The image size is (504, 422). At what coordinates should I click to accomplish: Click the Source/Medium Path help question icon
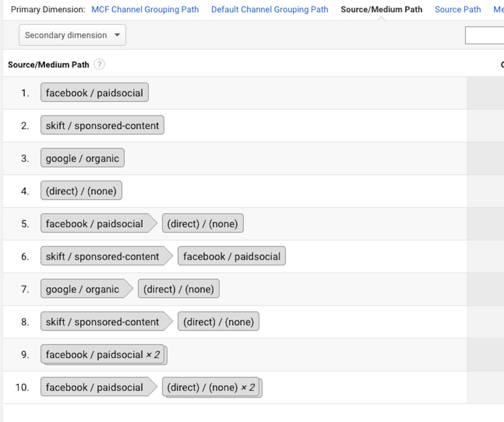tap(99, 65)
